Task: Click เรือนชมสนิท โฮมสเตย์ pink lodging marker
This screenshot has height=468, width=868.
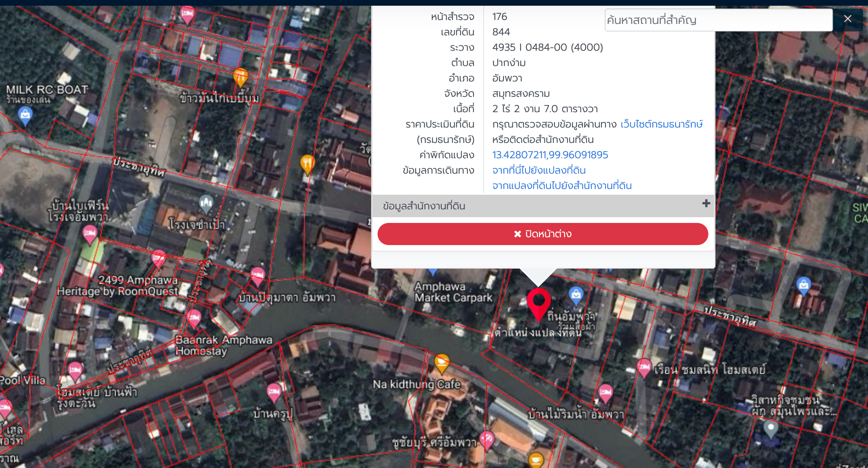Action: click(644, 368)
